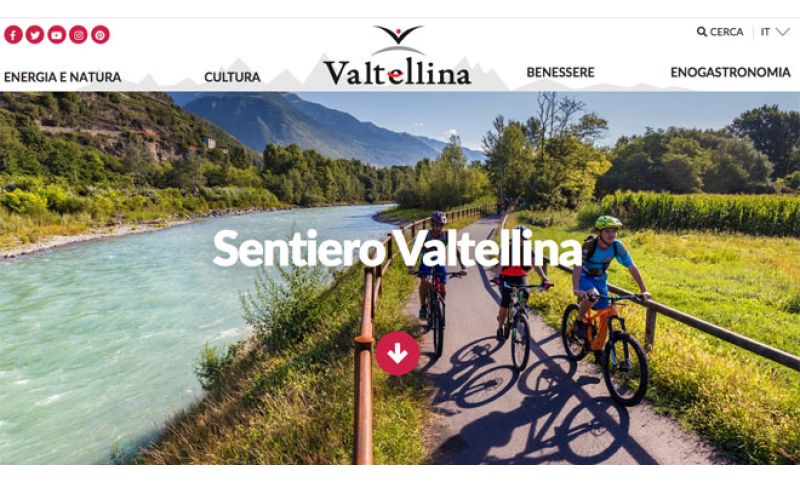Open the Pinterest social icon
This screenshot has height=484, width=800.
(x=101, y=35)
